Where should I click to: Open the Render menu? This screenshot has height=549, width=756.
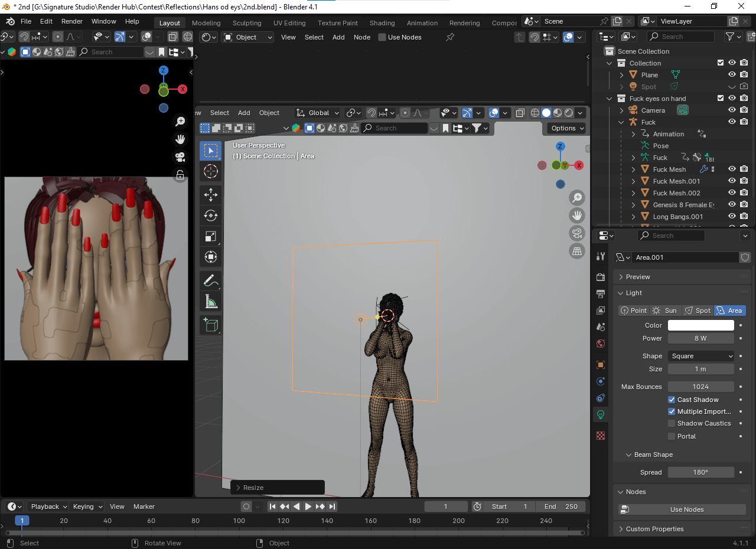tap(72, 21)
